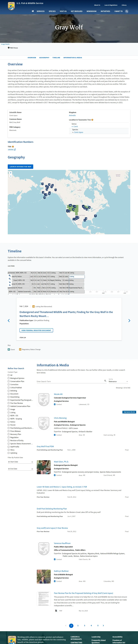Viewport: 138px width, 644px height.
Task: Expand the Newsroom menu
Action: (91, 11)
